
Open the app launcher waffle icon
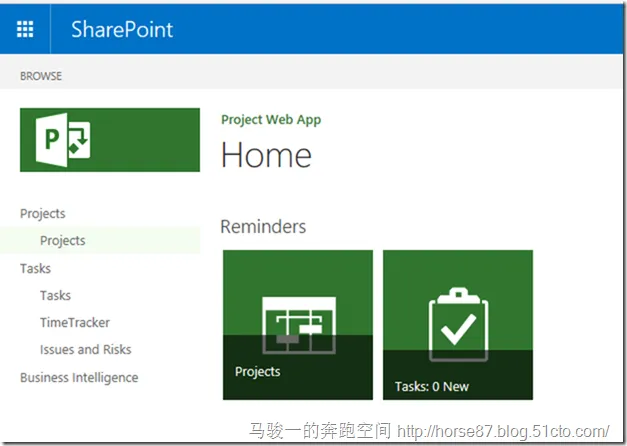25,29
